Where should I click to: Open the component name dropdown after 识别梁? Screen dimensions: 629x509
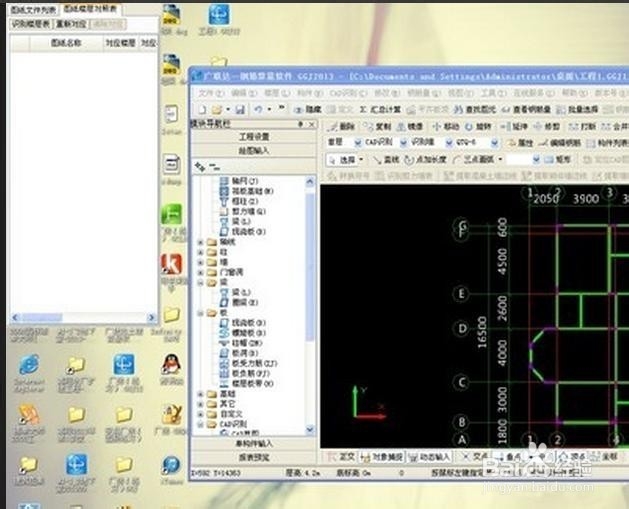click(476, 142)
